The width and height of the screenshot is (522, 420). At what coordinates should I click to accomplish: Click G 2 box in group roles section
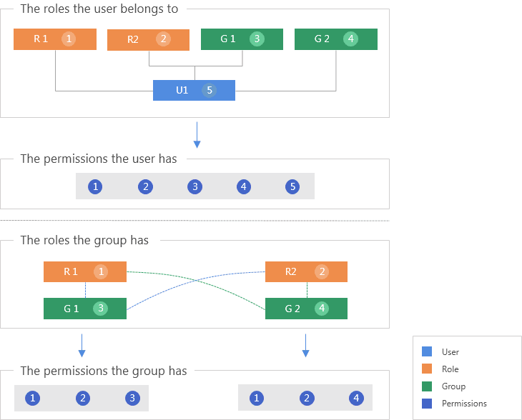pos(306,308)
